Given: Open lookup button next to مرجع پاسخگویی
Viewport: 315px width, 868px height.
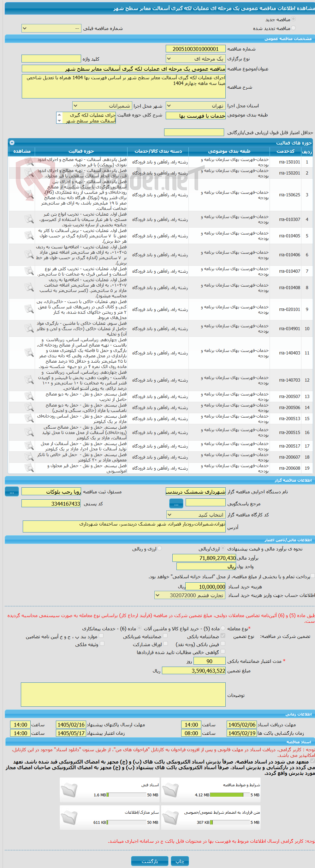Looking at the screenshot, I should pyautogui.click(x=176, y=504).
